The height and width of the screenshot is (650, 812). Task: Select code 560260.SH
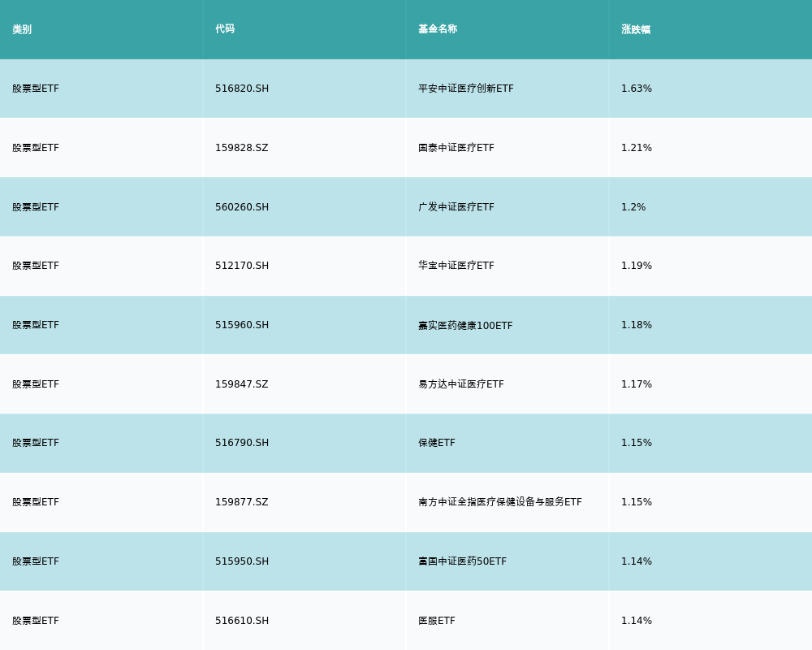pyautogui.click(x=242, y=207)
